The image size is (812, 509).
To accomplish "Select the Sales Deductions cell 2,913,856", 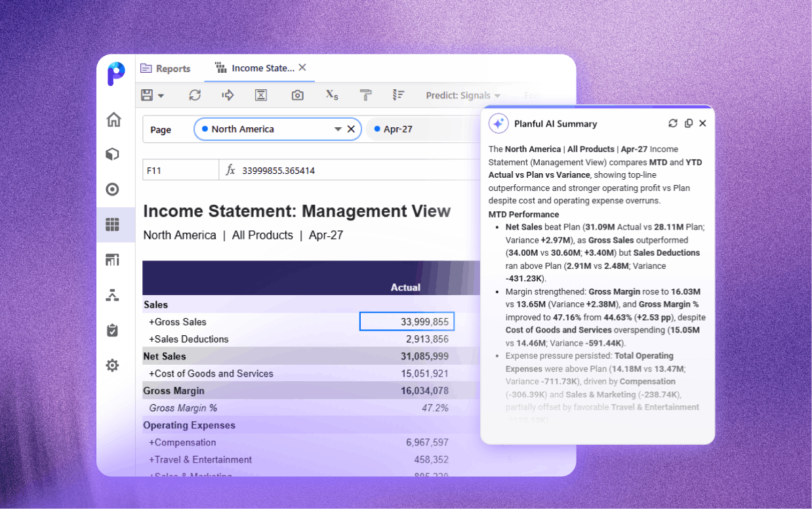I will pos(427,339).
